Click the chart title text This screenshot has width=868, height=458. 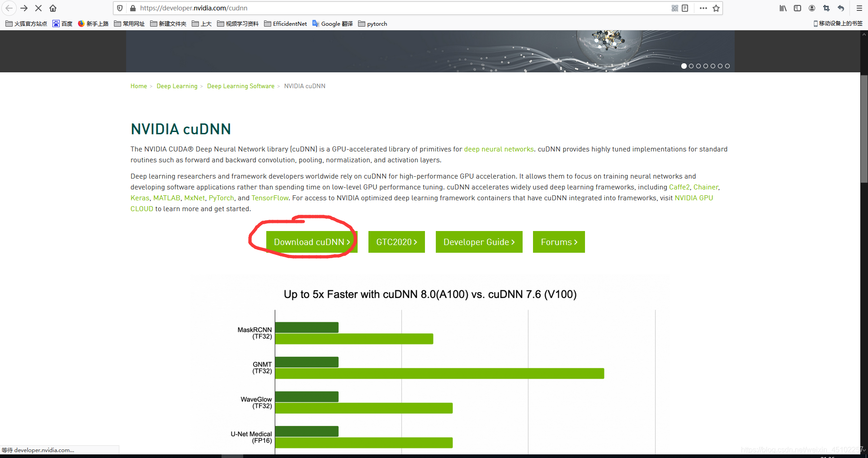click(x=430, y=294)
